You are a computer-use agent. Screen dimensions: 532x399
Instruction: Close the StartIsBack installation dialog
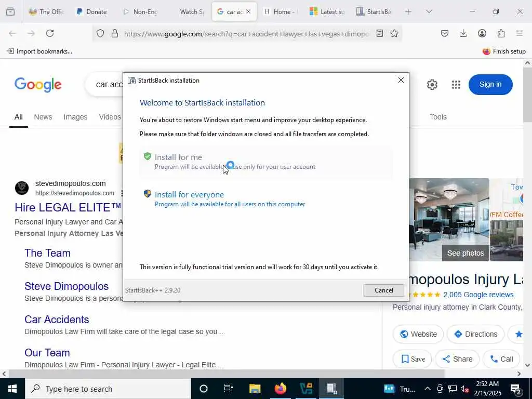401,80
